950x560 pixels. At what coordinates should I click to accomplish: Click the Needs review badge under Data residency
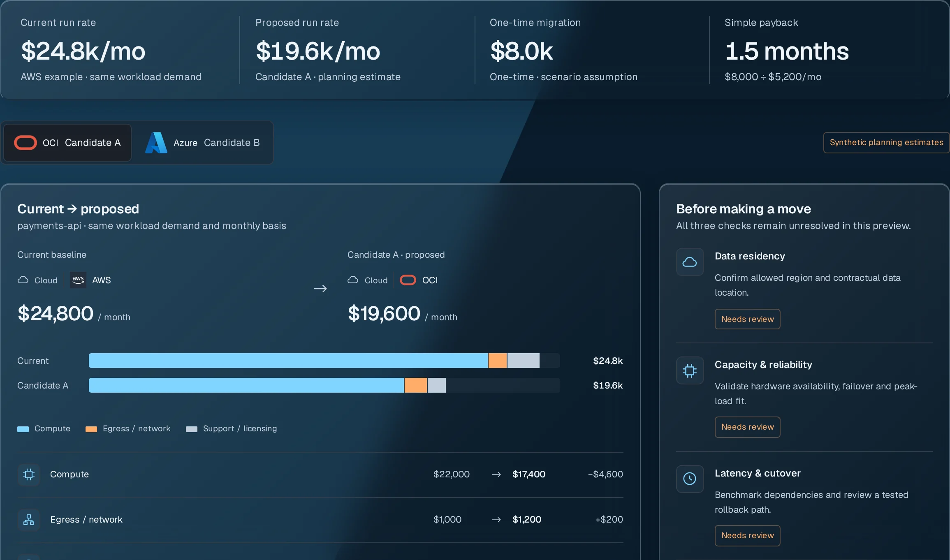[x=747, y=319]
